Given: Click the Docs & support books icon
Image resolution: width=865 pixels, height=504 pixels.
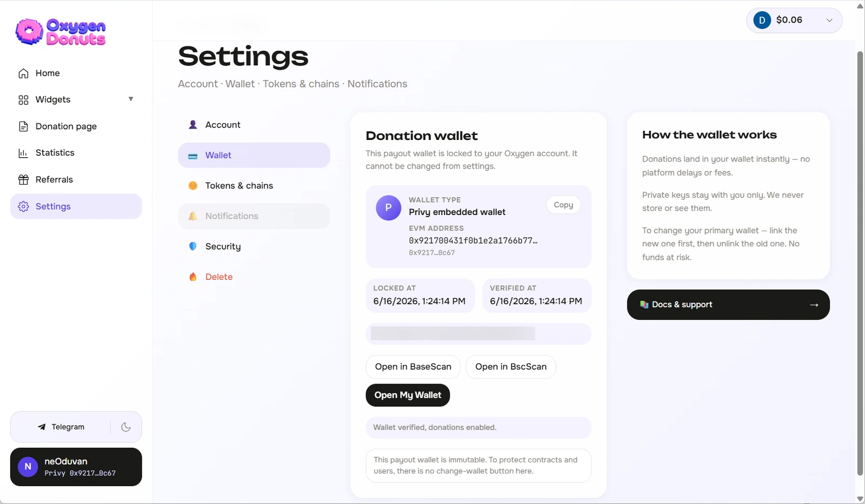Looking at the screenshot, I should [644, 305].
